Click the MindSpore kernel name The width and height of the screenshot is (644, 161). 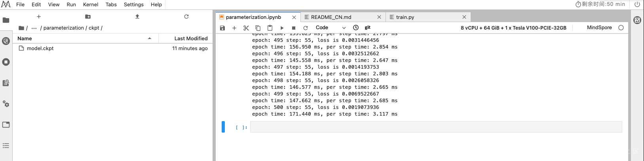[599, 28]
